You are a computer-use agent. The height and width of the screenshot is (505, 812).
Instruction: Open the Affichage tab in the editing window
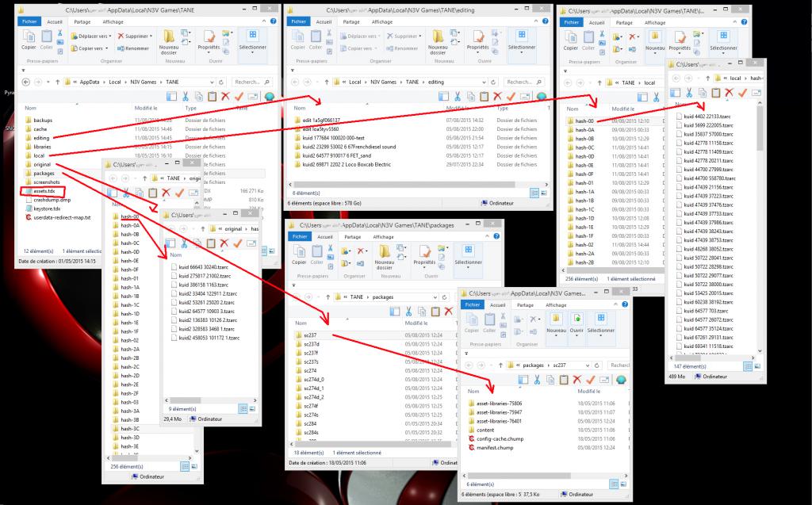coord(382,21)
